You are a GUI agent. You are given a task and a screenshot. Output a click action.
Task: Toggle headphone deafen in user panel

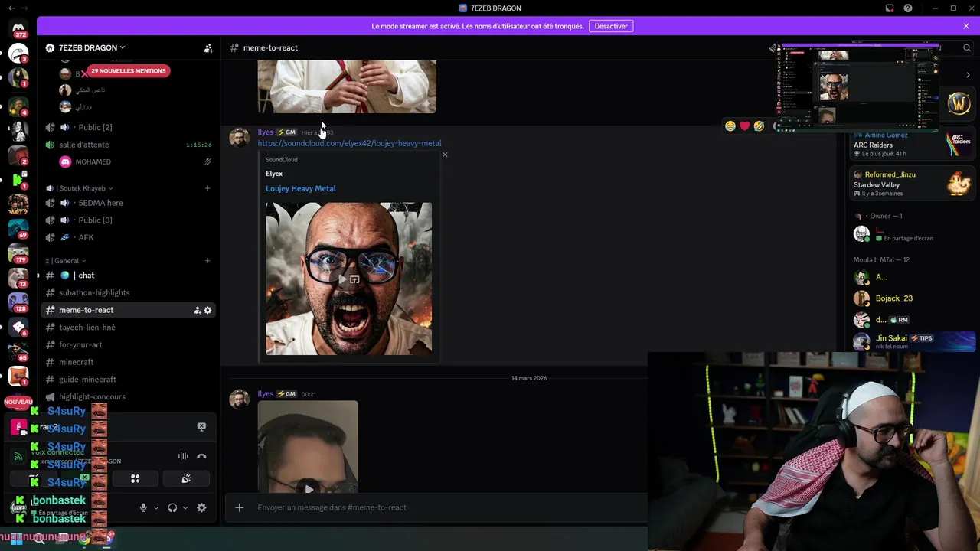pos(172,507)
